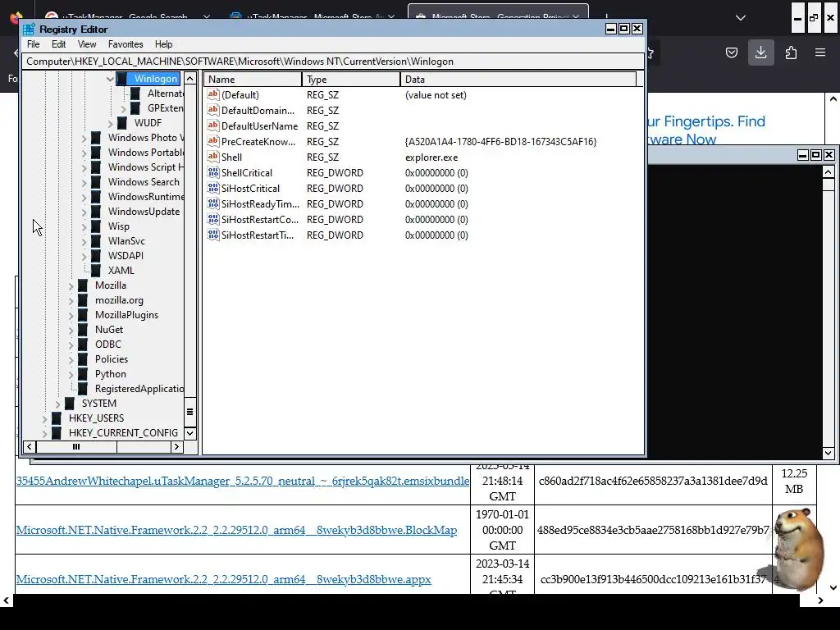840x630 pixels.
Task: Click the Python key folder icon
Action: point(83,374)
